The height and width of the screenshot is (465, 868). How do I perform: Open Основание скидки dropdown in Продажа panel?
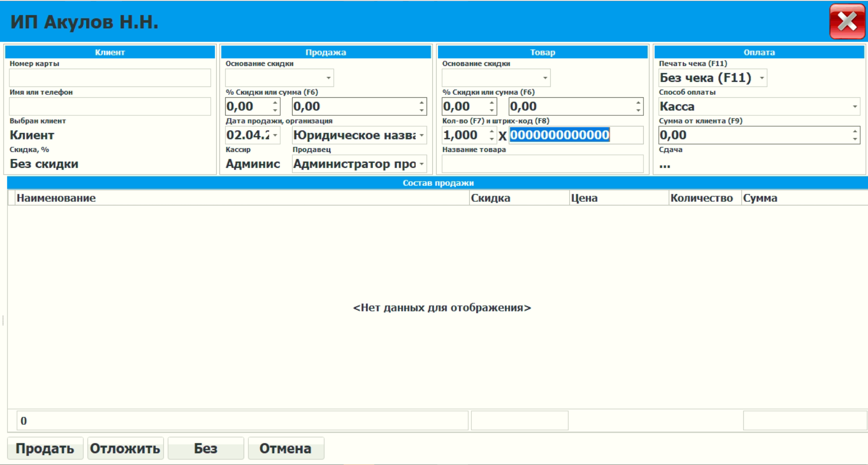click(328, 78)
